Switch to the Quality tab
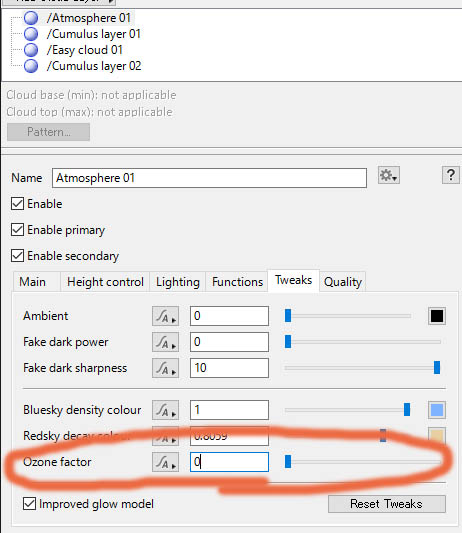This screenshot has height=533, width=462. pos(342,282)
